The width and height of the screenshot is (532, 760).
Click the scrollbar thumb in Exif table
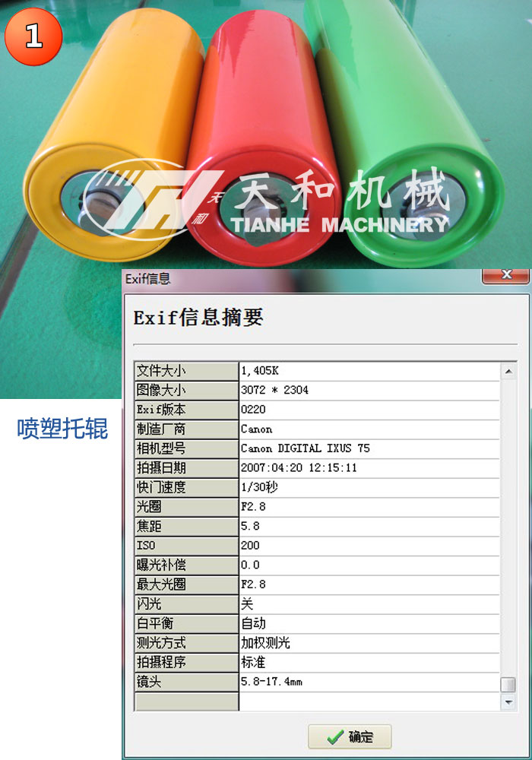point(508,684)
